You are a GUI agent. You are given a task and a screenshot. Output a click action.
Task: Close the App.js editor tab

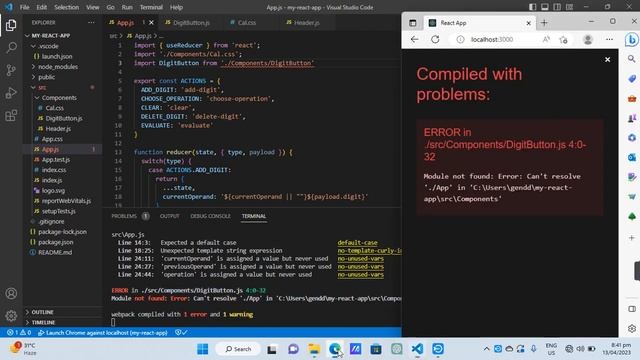(151, 22)
